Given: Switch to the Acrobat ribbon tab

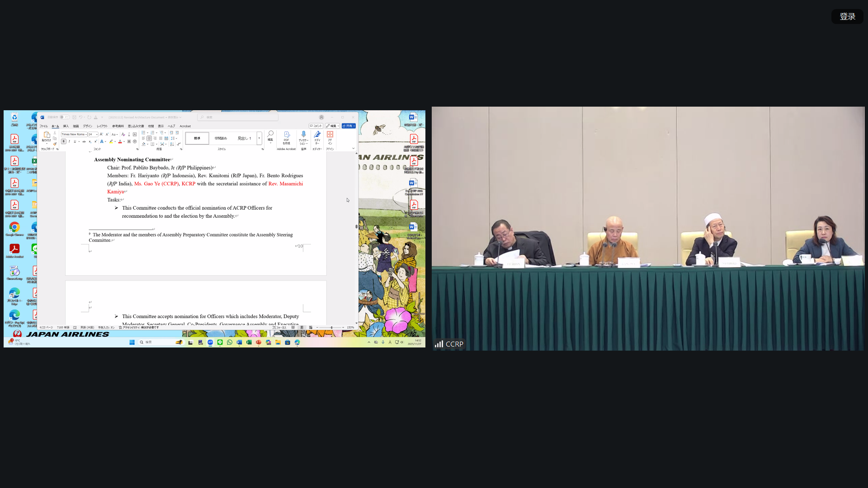Looking at the screenshot, I should (185, 126).
